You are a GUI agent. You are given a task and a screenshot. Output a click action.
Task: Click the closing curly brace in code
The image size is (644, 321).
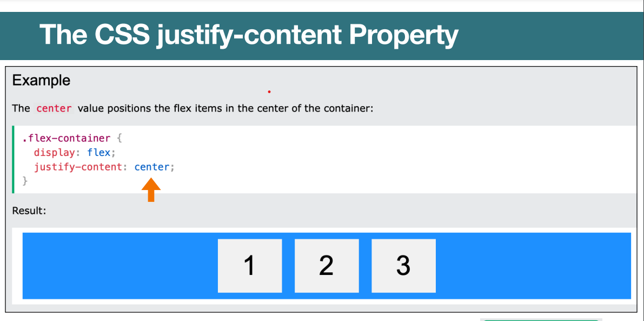point(25,181)
